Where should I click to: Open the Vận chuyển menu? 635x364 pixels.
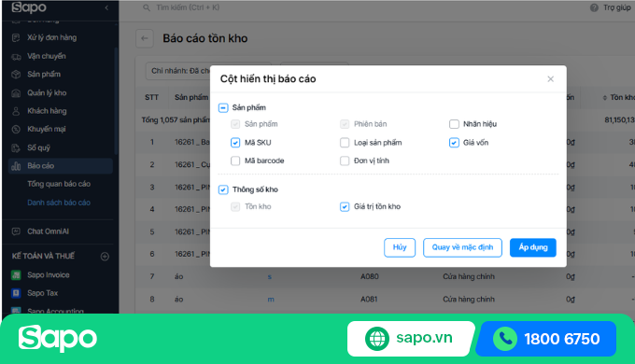[x=47, y=56]
